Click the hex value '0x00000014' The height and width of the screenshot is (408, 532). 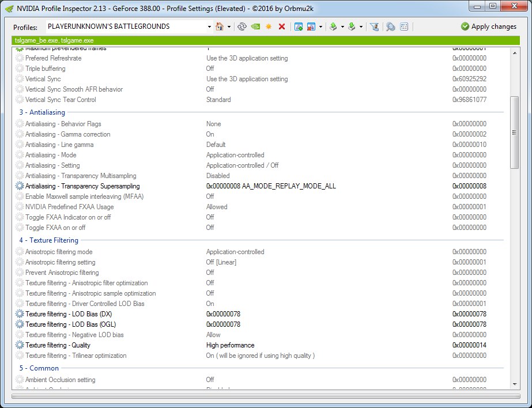click(469, 345)
